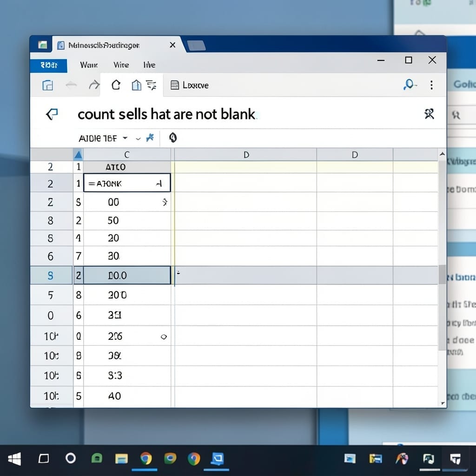Select the highlighted row header S
Screen dimensions: 476x476
coord(51,275)
